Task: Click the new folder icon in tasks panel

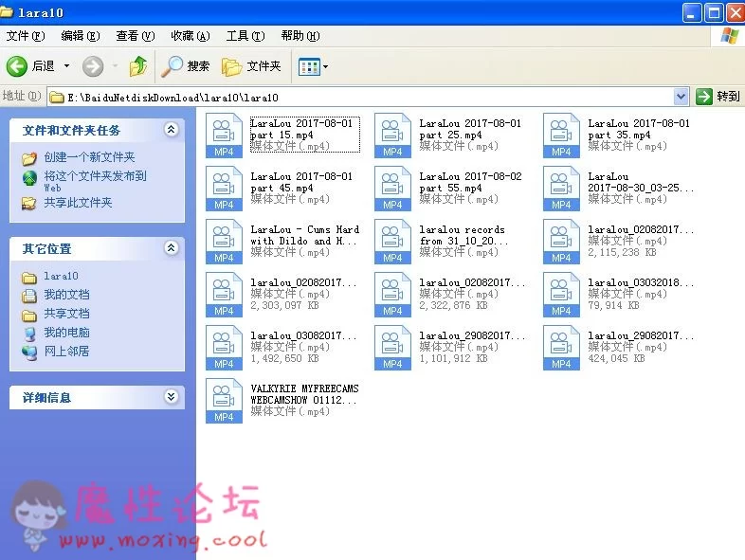Action: click(x=29, y=158)
